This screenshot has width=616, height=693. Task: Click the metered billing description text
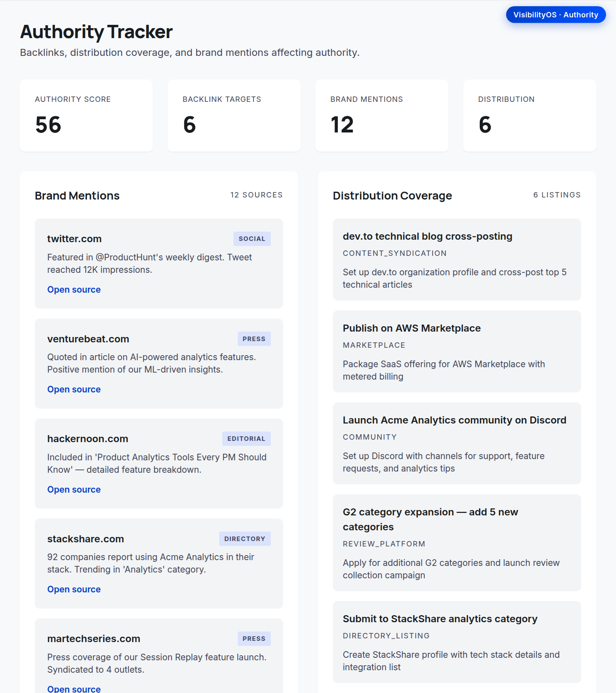coord(444,371)
